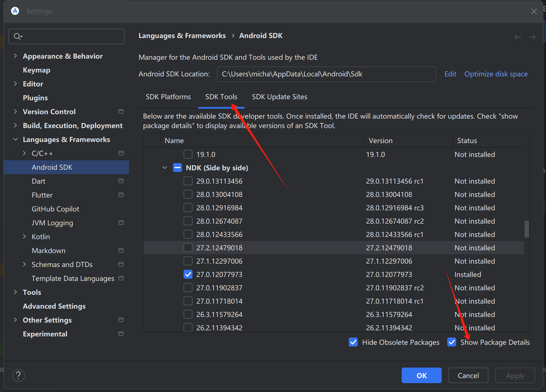Check NDK version 27.2.12479018
This screenshot has height=392, width=546.
click(x=188, y=248)
